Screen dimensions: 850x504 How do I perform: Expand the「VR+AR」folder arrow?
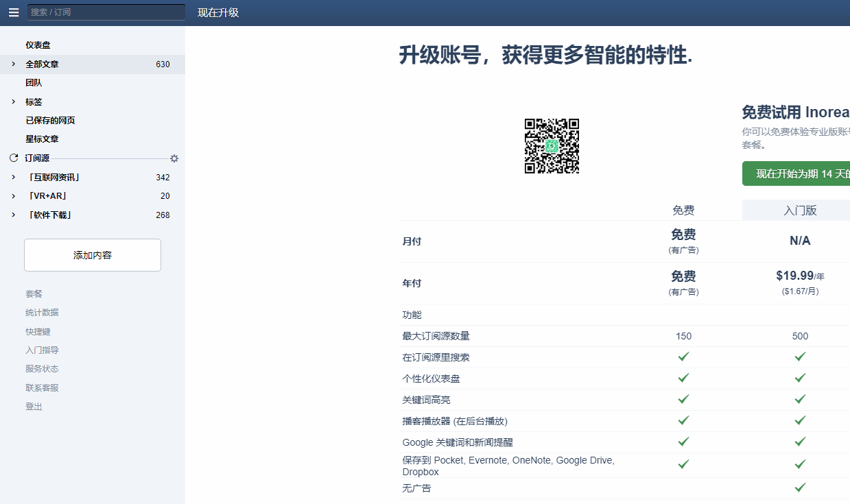(13, 196)
